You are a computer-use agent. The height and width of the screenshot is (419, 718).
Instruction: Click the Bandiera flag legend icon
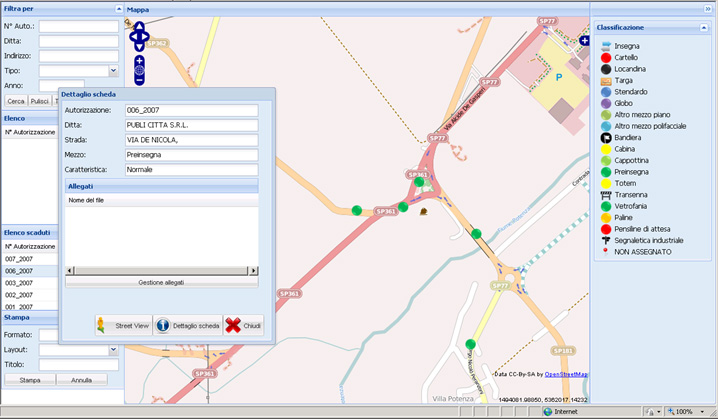click(x=606, y=137)
